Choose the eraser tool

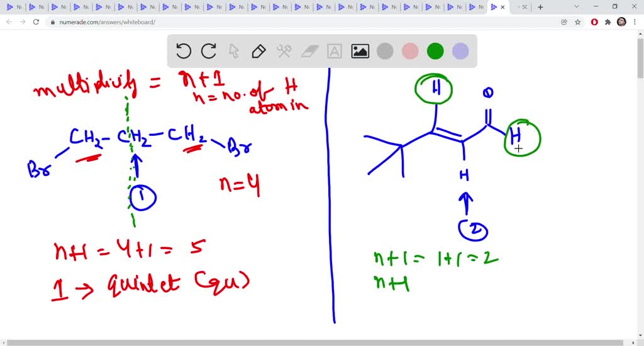tap(309, 51)
